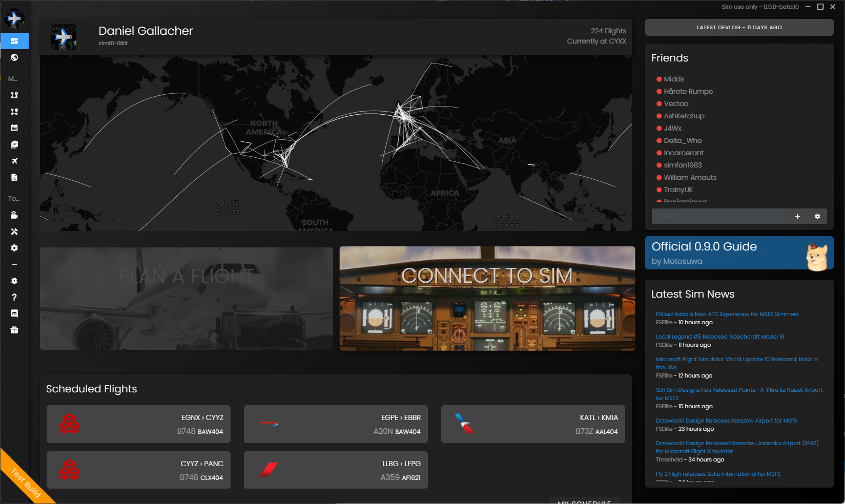
Task: Open the globe map icon in sidebar
Action: (x=14, y=57)
